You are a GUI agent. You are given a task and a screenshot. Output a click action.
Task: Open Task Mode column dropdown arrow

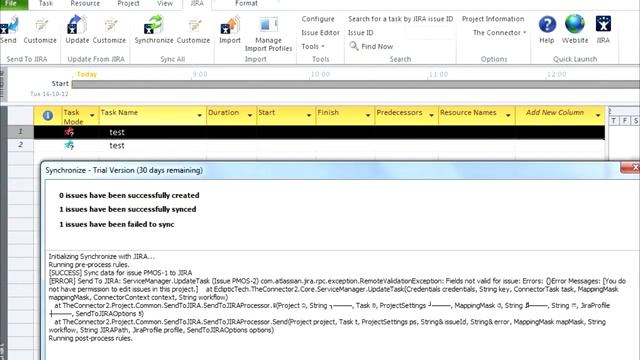click(x=92, y=116)
